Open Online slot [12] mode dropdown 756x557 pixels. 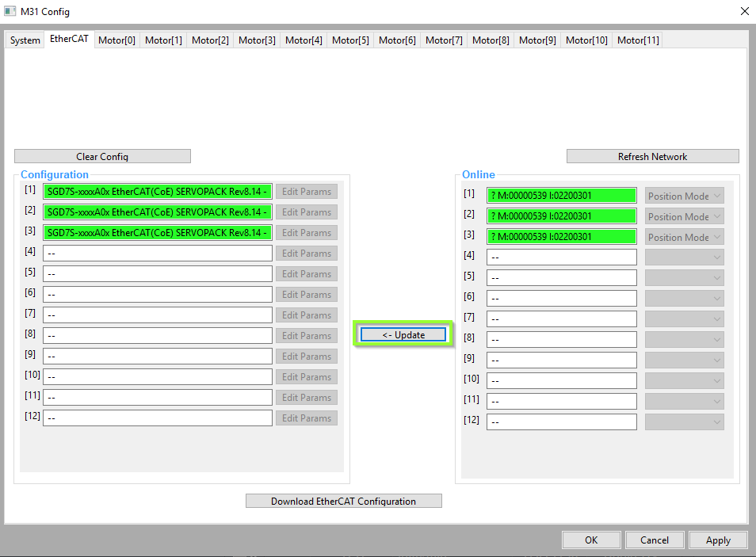(x=684, y=422)
